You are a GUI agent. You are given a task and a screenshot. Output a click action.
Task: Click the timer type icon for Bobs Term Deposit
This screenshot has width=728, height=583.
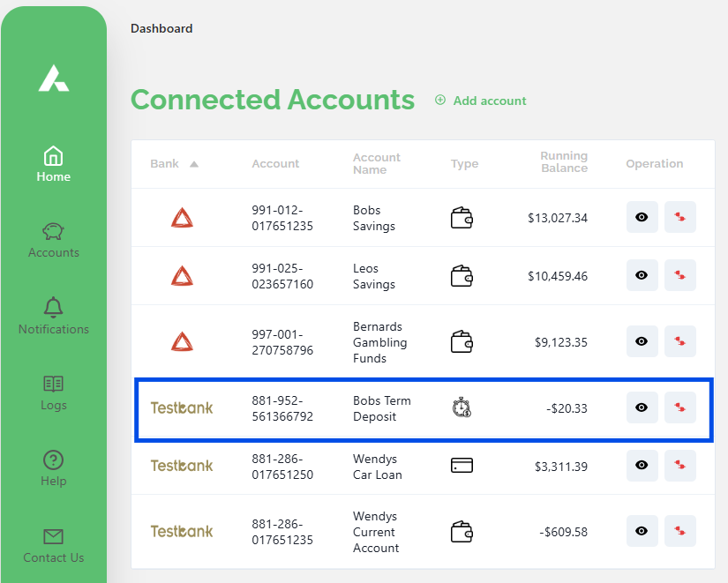462,407
